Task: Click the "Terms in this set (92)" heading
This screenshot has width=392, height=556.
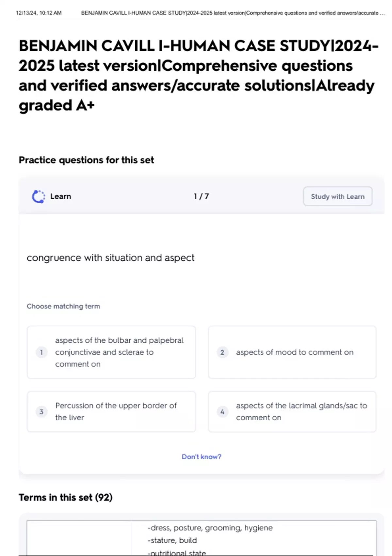Action: coord(66,497)
